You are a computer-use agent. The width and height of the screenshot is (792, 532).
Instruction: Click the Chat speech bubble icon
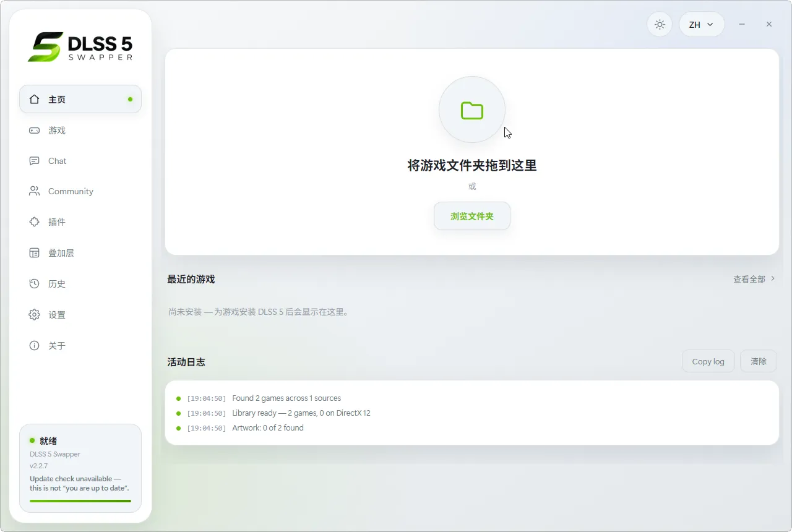[35, 161]
